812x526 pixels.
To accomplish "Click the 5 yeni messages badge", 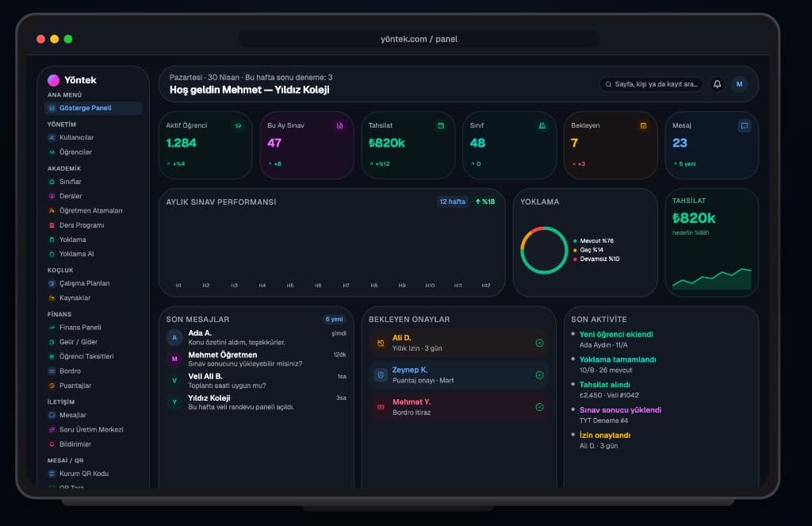I will [334, 319].
